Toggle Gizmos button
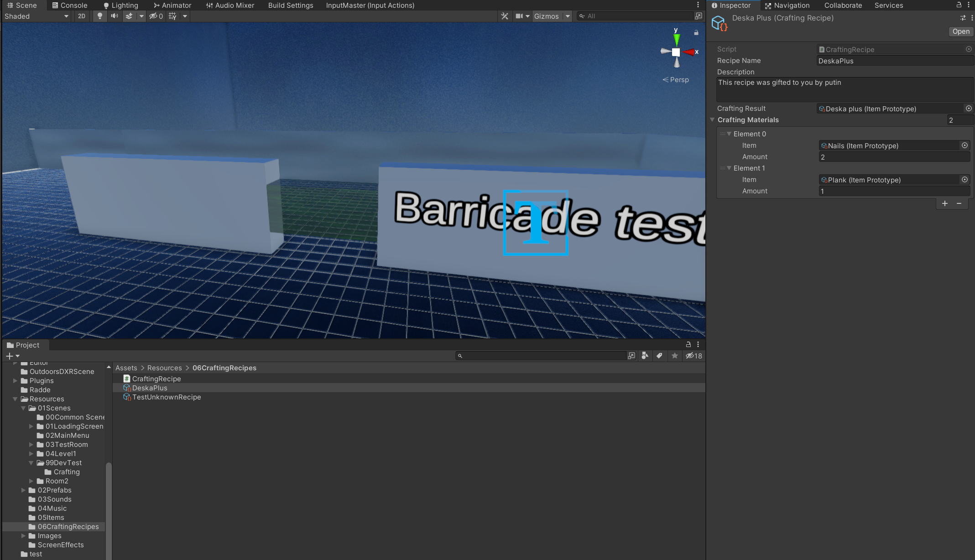 tap(547, 16)
